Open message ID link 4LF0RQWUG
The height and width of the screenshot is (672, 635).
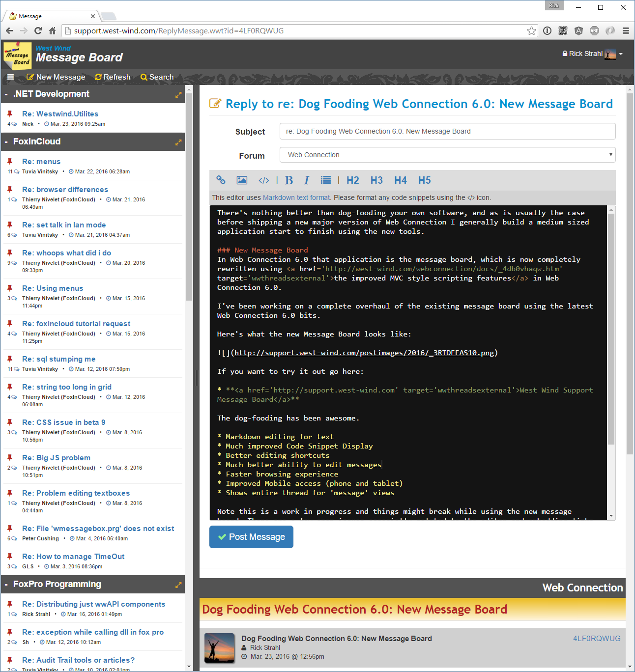click(597, 639)
